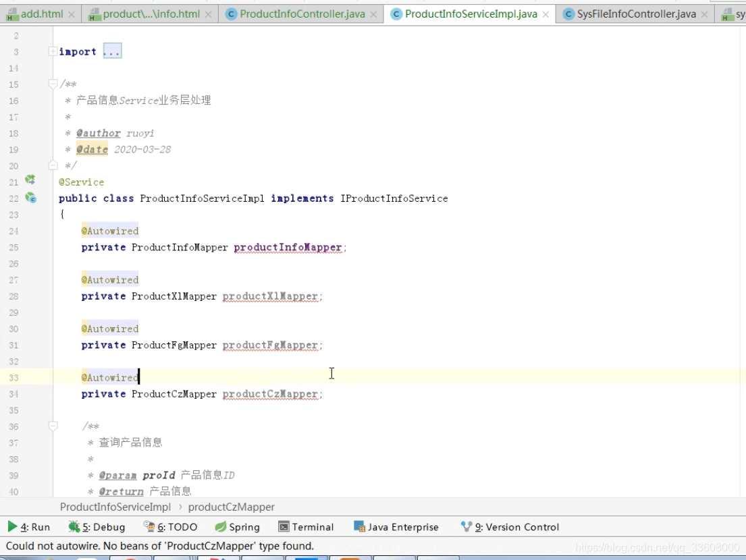This screenshot has height=560, width=746.
Task: Click line number 33 in the gutter
Action: pos(14,378)
